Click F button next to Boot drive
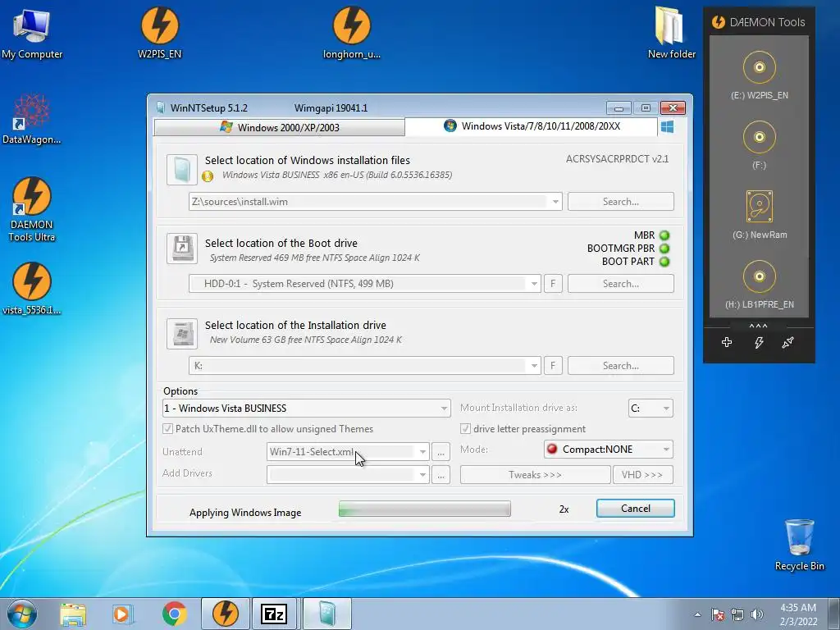The image size is (840, 630). point(553,284)
